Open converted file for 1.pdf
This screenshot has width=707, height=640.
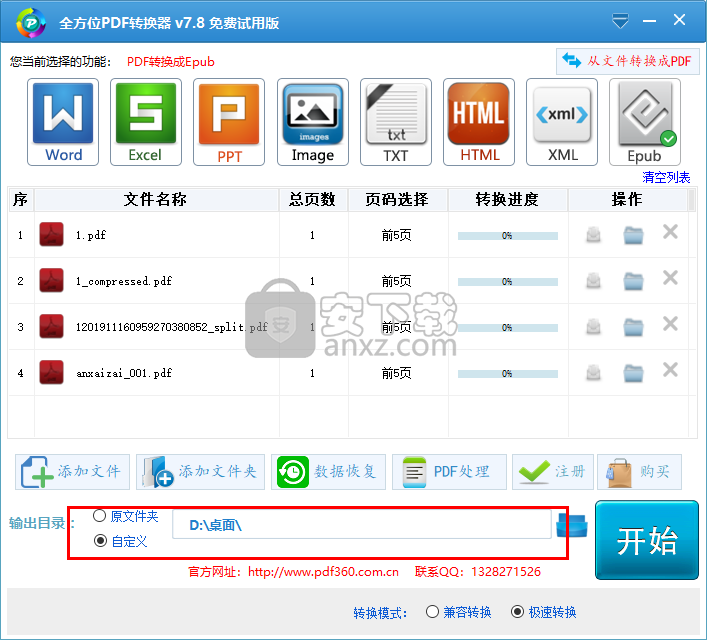[593, 235]
